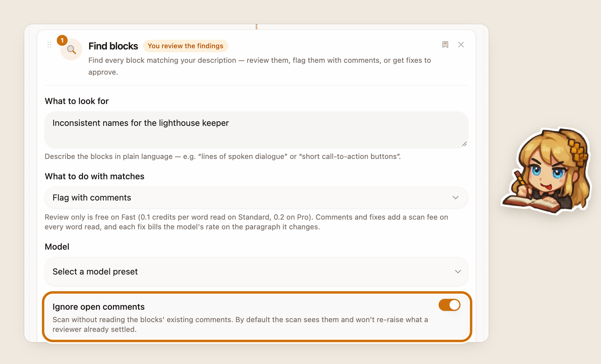Viewport: 601px width, 364px height.
Task: Open the 'Flag with comments' dropdown
Action: [x=256, y=197]
